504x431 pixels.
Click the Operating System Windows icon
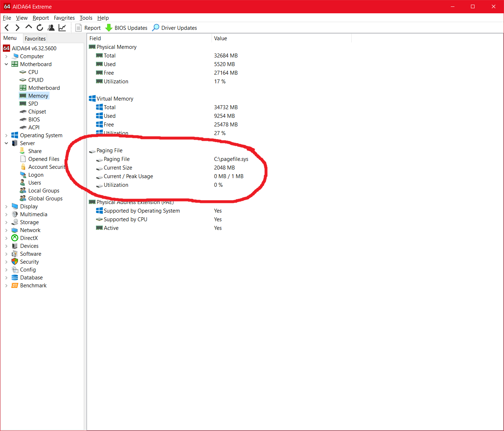15,135
